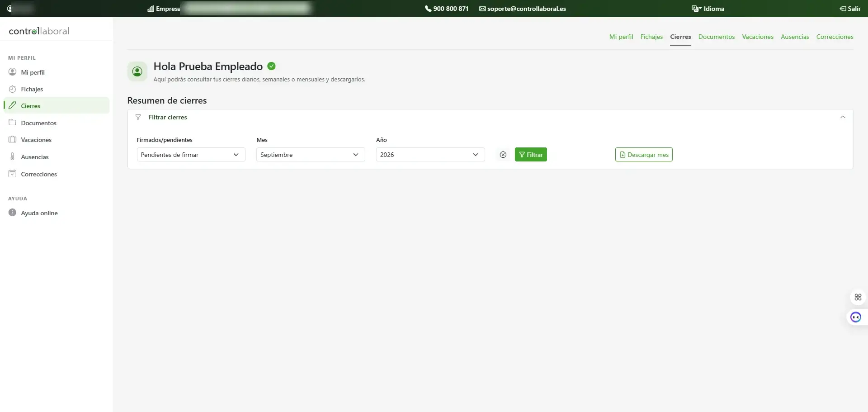
Task: Click the Correcciones calendar icon in sidebar
Action: (x=12, y=174)
